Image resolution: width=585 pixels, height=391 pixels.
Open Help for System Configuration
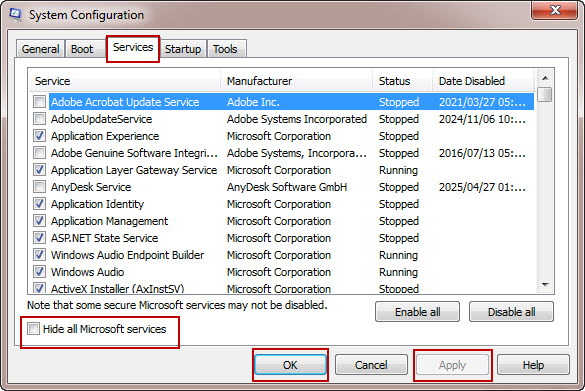coord(533,365)
